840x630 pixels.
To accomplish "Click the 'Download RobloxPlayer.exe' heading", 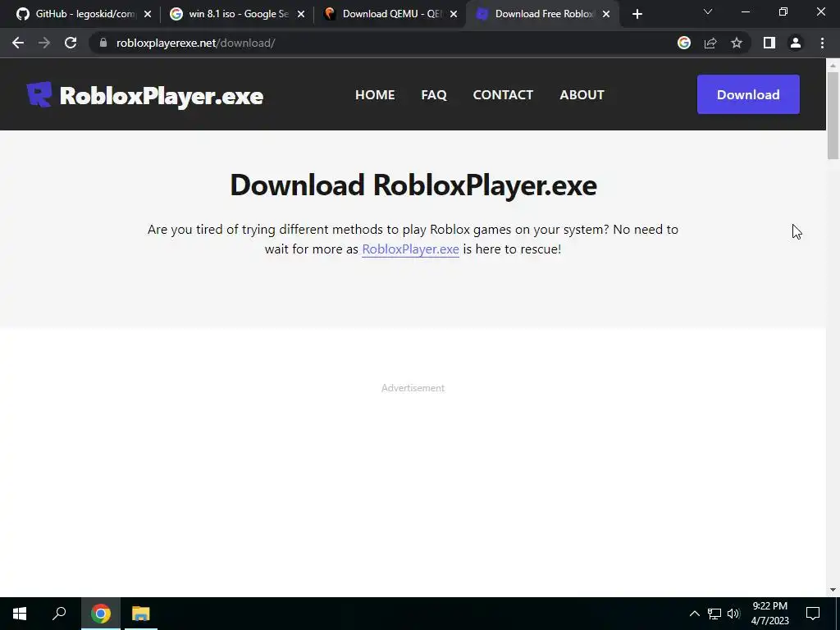I will [413, 185].
